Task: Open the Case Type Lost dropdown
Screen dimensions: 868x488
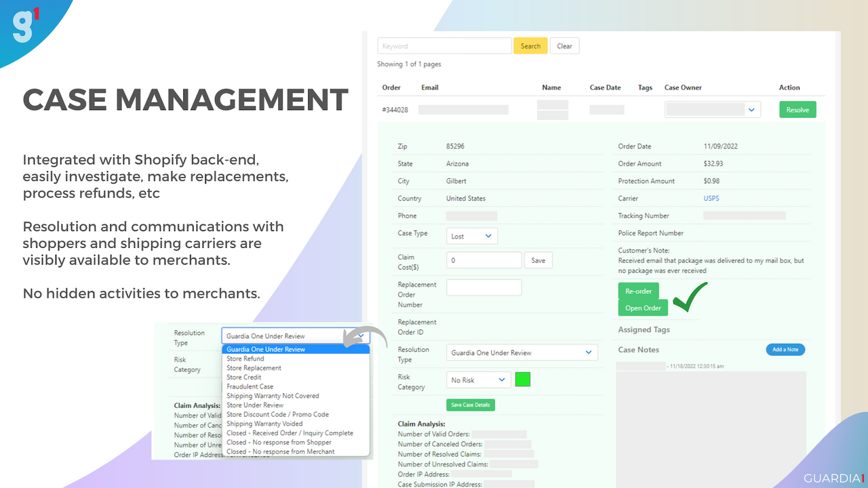Action: click(472, 236)
